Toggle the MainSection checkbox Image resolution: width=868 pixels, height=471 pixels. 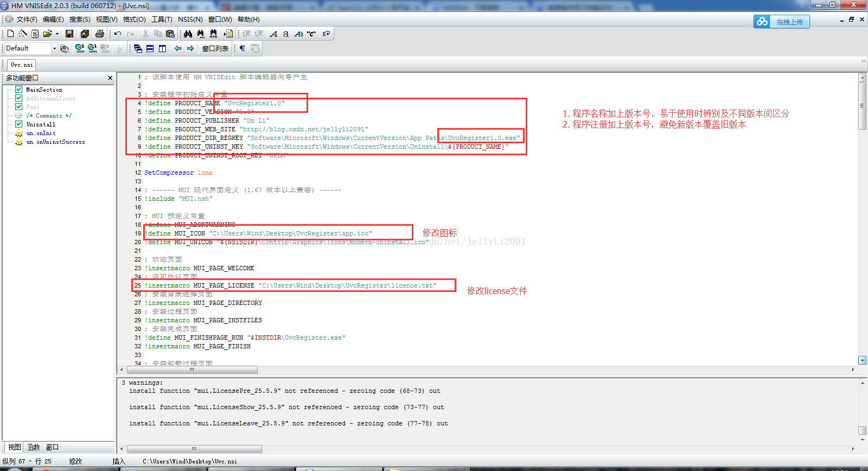19,90
